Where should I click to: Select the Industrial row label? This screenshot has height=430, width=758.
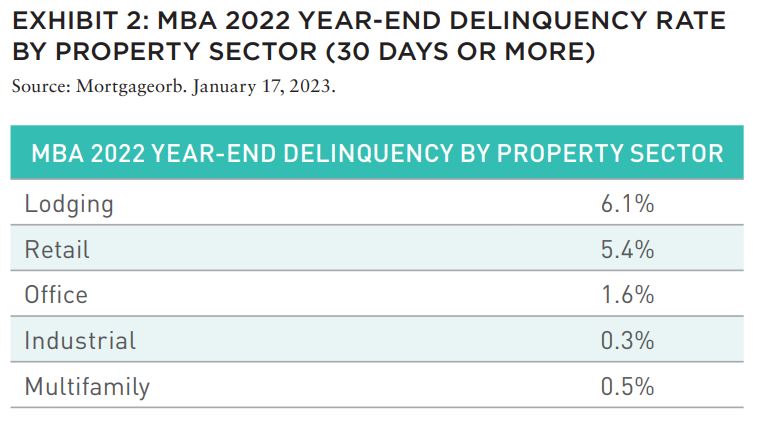(80, 341)
